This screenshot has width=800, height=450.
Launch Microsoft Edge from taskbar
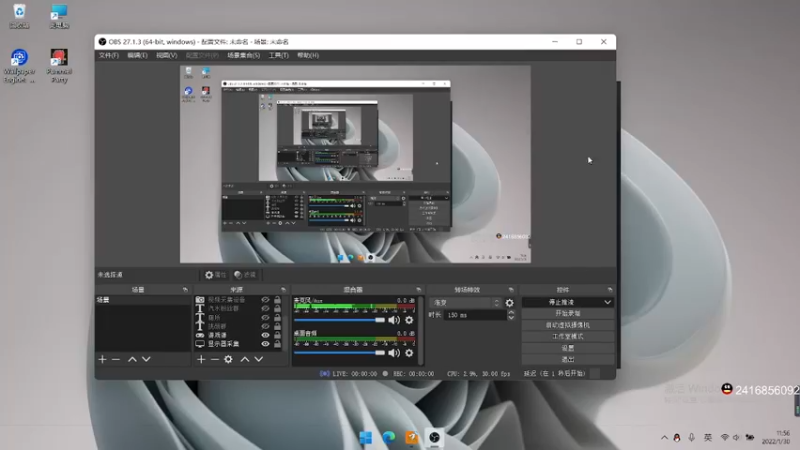pyautogui.click(x=389, y=438)
